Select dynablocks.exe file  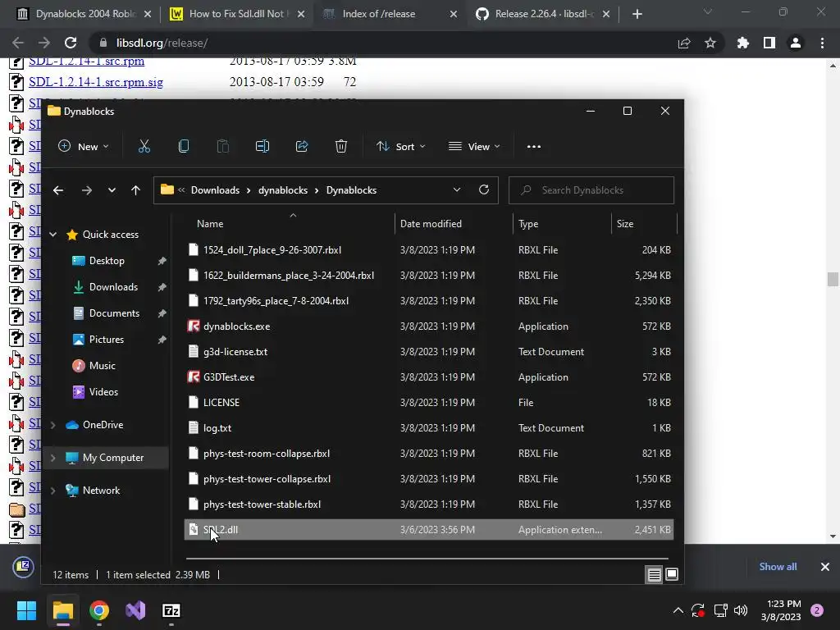coord(236,326)
